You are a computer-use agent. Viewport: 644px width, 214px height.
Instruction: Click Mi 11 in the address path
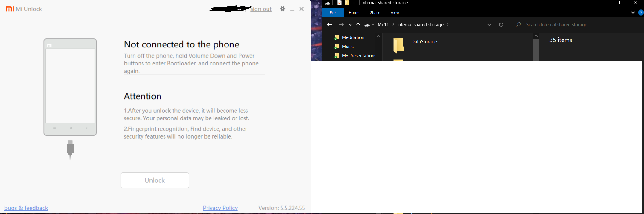tap(383, 25)
